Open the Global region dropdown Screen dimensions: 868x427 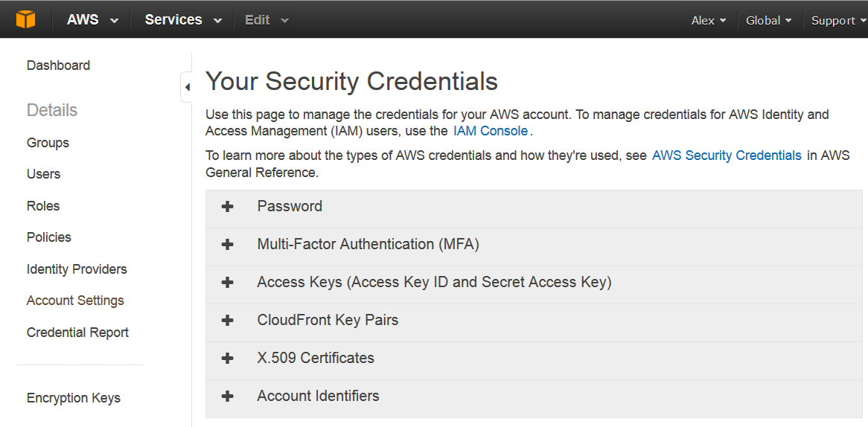[769, 21]
